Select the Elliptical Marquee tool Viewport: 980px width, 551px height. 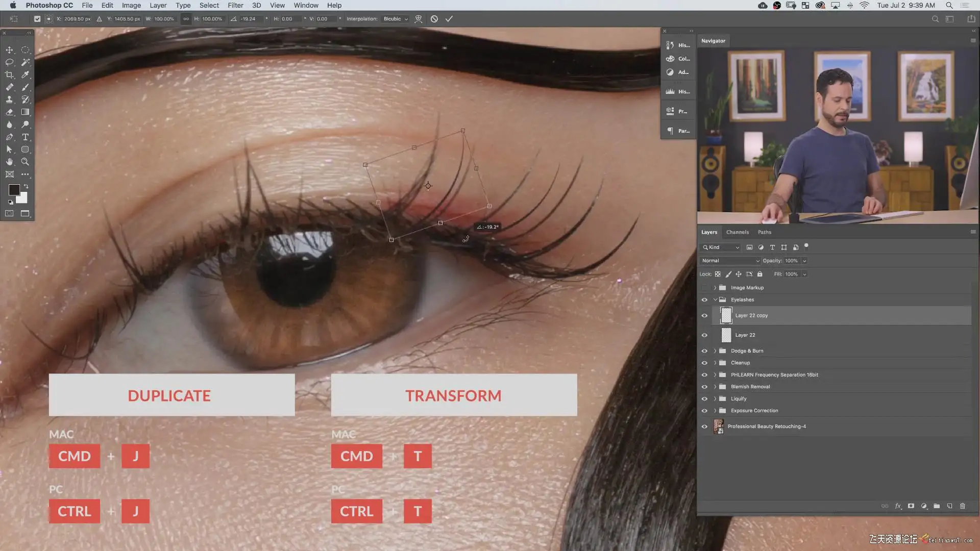[25, 50]
